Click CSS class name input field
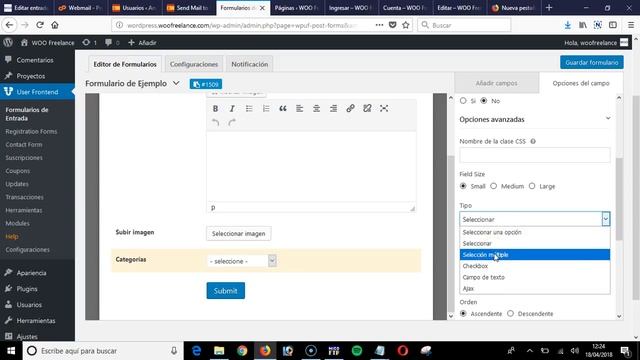The width and height of the screenshot is (640, 360). click(x=535, y=155)
